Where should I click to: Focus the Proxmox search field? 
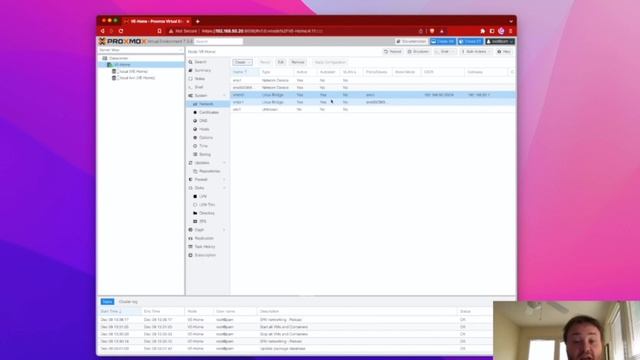pyautogui.click(x=218, y=42)
